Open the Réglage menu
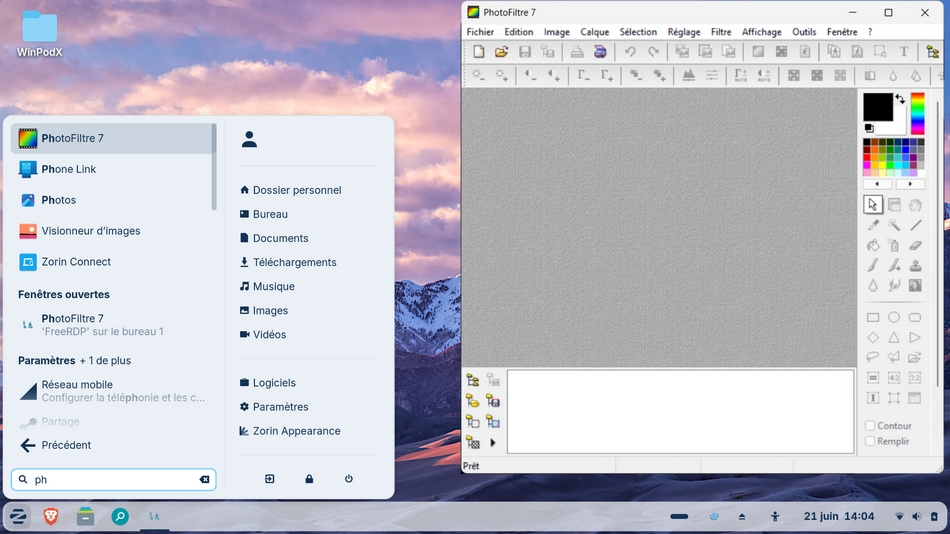 683,32
